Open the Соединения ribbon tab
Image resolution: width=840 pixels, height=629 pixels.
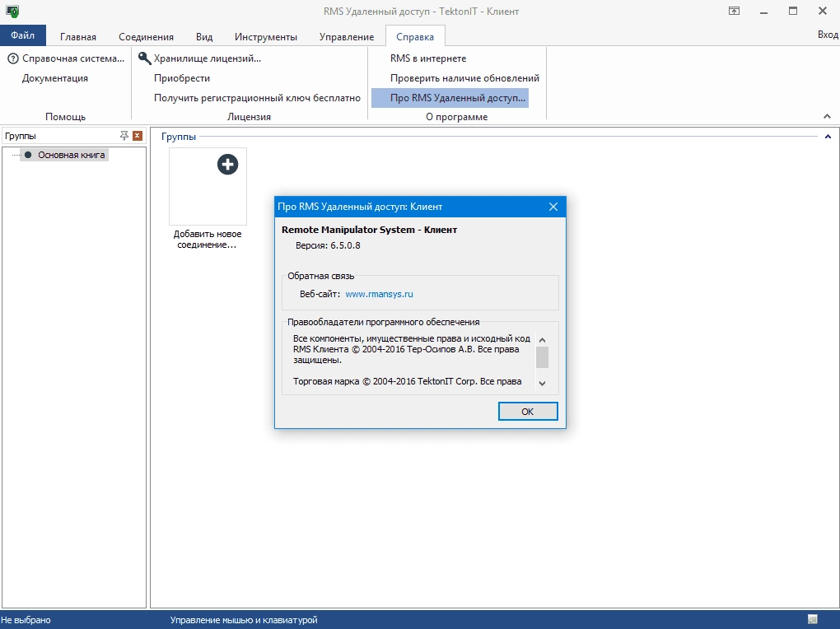(147, 37)
